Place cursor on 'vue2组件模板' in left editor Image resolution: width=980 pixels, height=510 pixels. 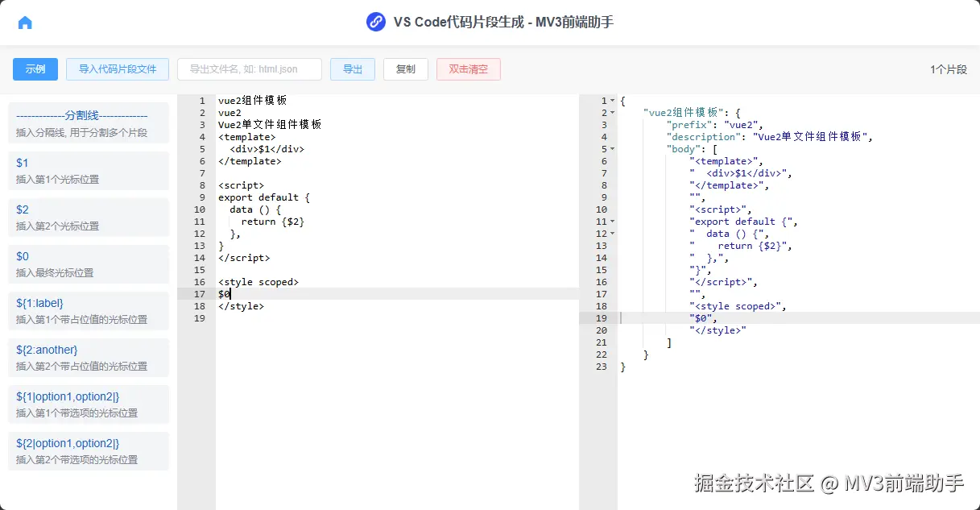pyautogui.click(x=252, y=101)
